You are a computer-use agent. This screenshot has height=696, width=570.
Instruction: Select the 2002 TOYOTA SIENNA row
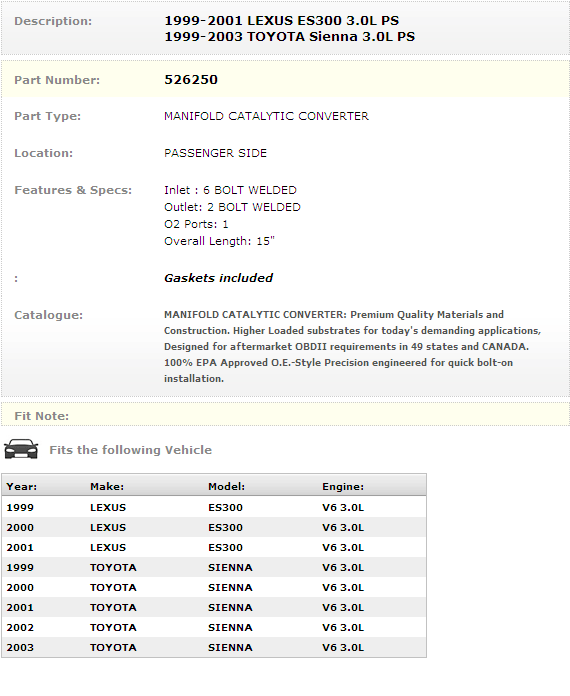pos(214,627)
